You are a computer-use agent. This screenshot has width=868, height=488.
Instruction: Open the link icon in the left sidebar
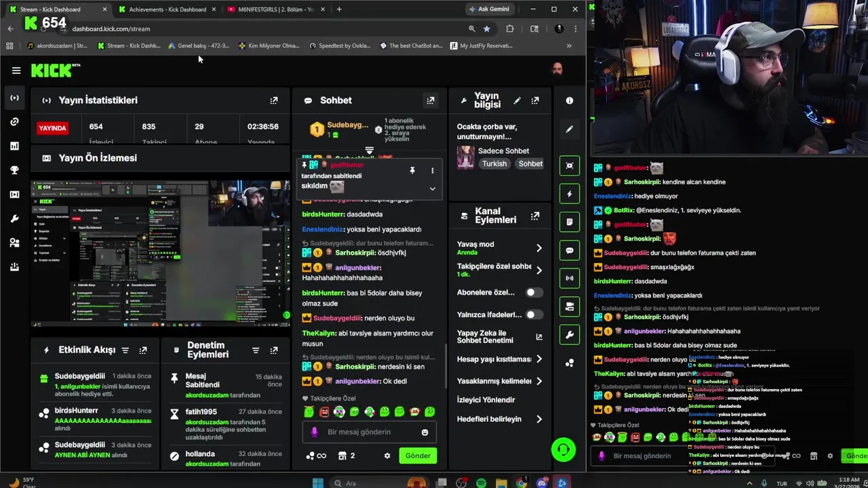14,122
